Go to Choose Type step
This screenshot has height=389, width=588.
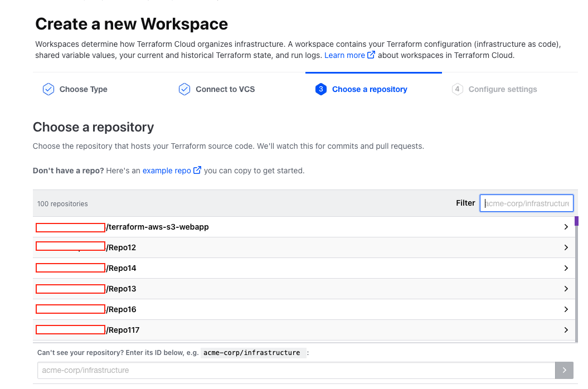pos(83,89)
